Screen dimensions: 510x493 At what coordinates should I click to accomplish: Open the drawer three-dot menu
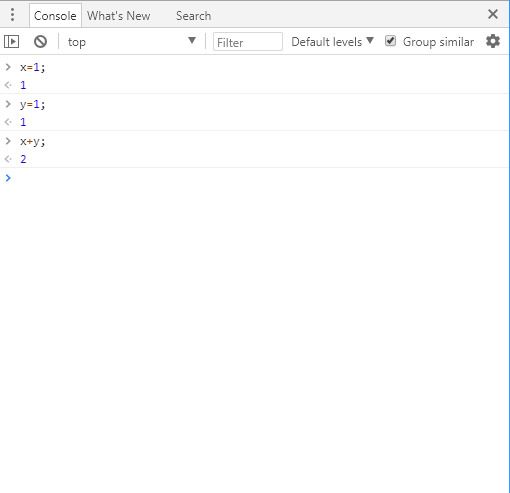click(x=12, y=15)
